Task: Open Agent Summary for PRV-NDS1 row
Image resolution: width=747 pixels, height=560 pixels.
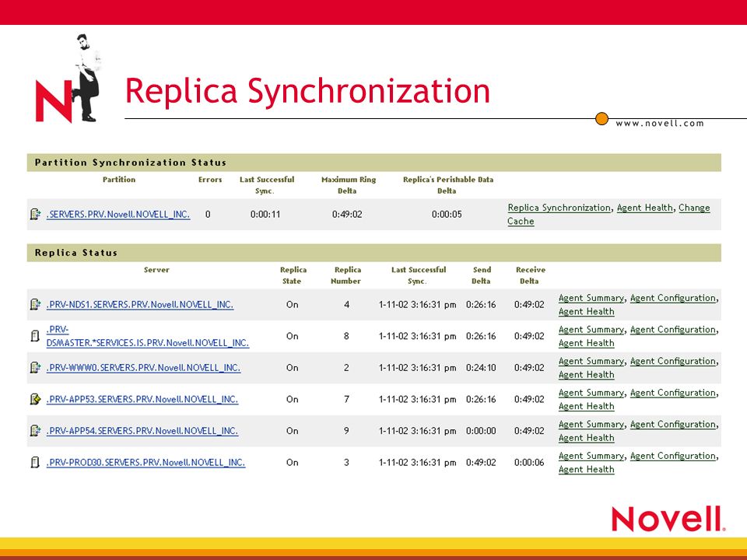Action: pos(591,298)
